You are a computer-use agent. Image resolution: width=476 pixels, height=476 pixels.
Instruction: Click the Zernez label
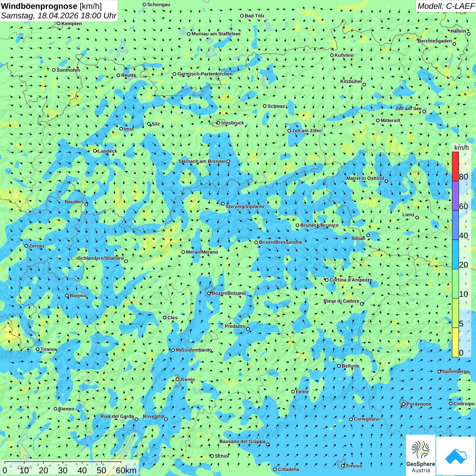[37, 246]
